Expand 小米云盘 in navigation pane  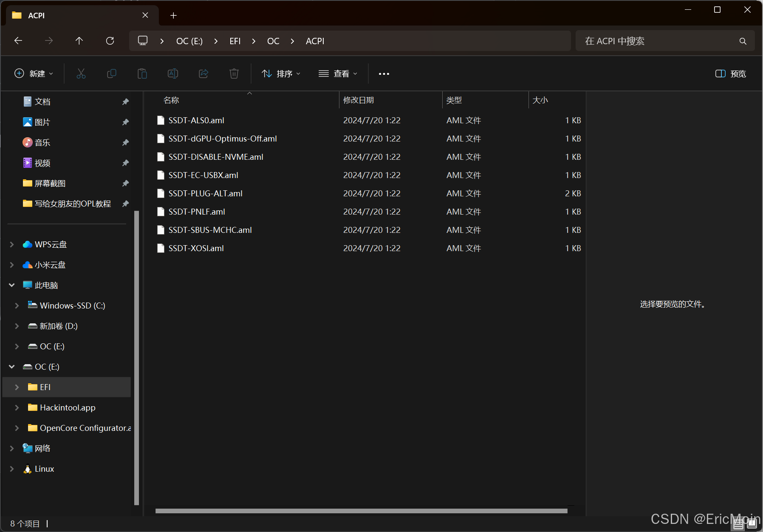[x=12, y=265]
